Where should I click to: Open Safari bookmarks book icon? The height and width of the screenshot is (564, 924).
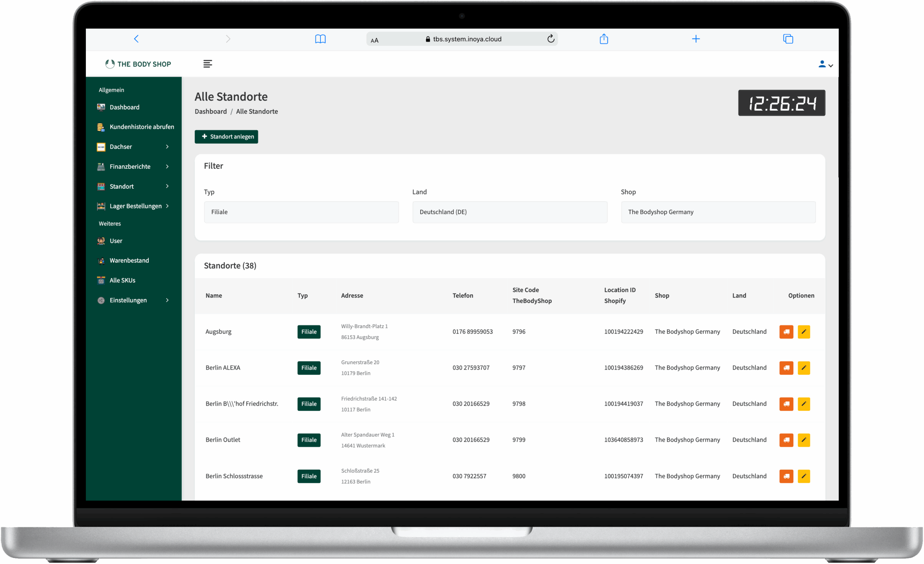[x=320, y=39]
